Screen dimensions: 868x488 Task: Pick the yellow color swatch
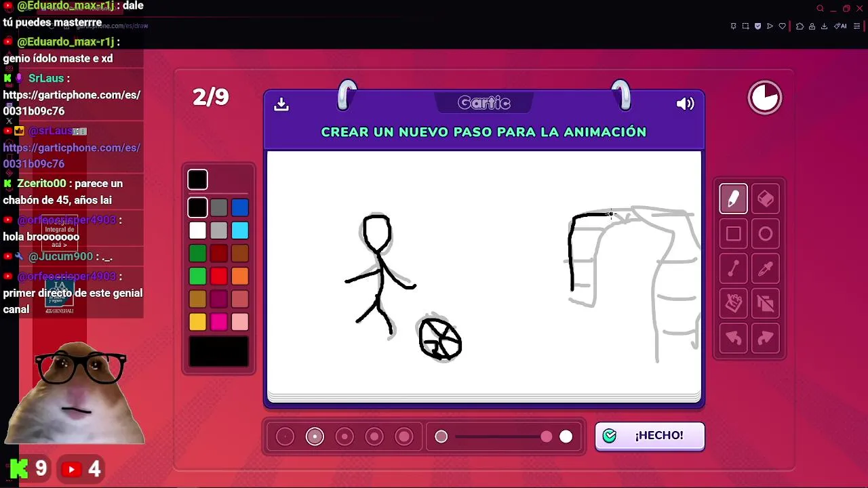(x=197, y=322)
